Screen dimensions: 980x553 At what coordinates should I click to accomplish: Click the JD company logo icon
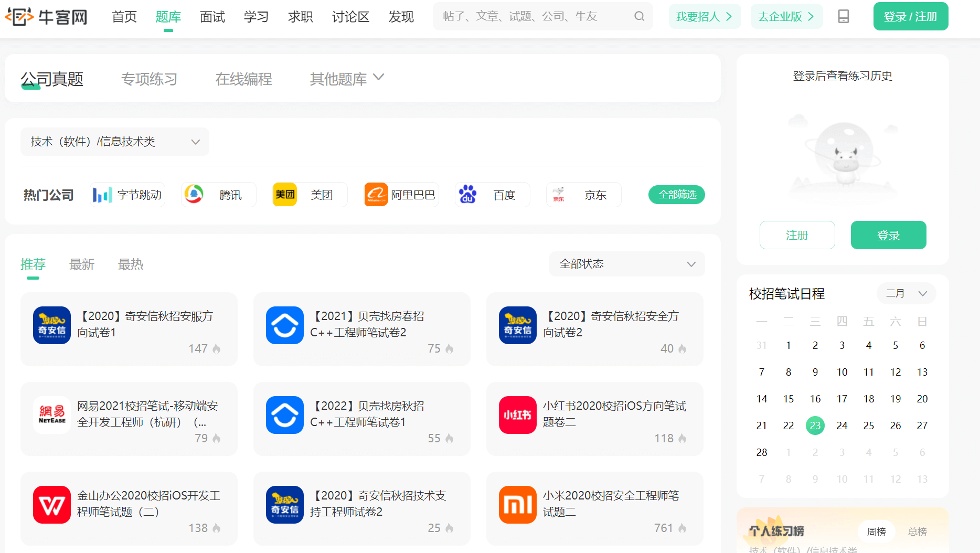pyautogui.click(x=559, y=195)
